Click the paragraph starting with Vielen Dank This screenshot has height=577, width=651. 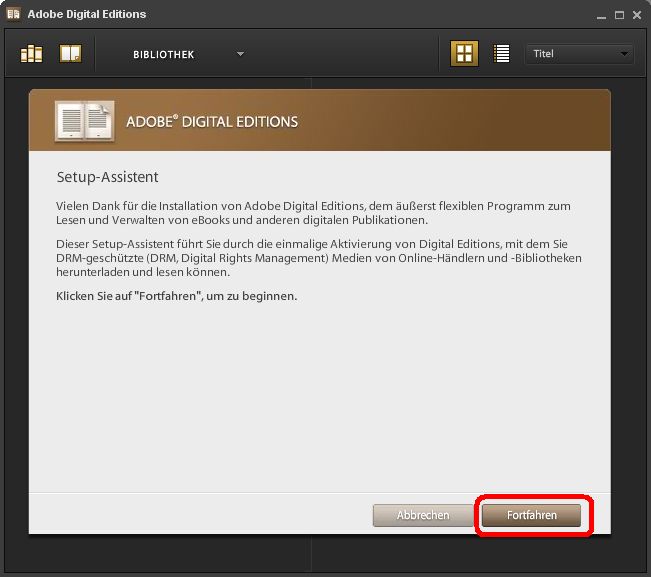tap(313, 213)
